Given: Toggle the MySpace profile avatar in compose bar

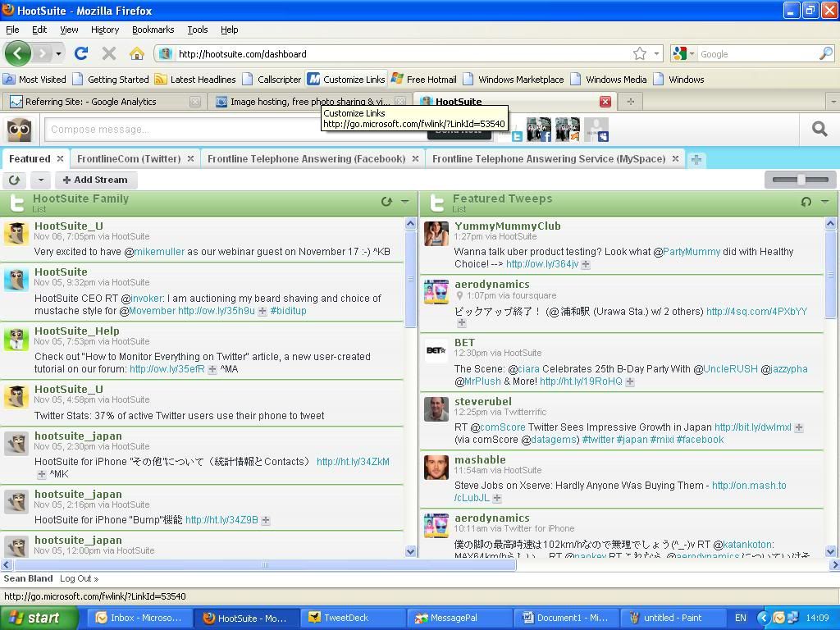Looking at the screenshot, I should tap(596, 130).
